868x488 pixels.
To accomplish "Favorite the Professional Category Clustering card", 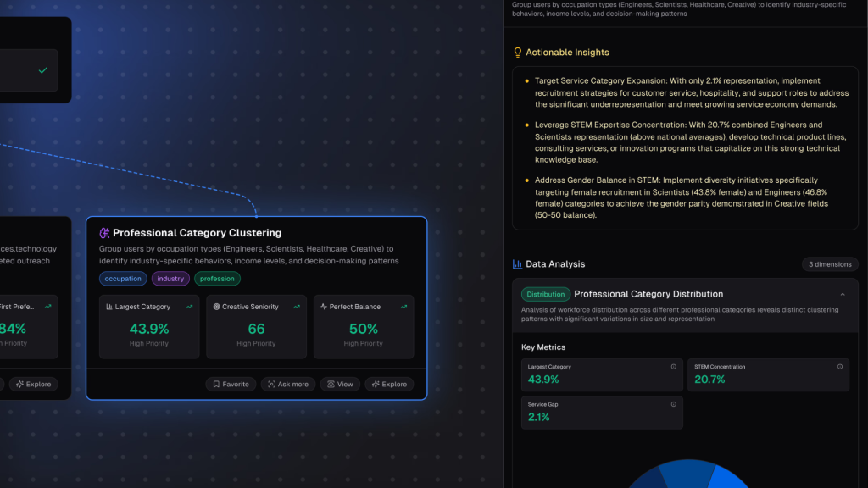I will 231,384.
